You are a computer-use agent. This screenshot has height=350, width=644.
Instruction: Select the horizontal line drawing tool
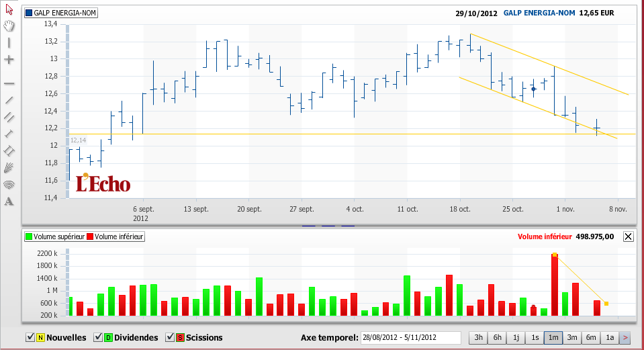[x=9, y=83]
